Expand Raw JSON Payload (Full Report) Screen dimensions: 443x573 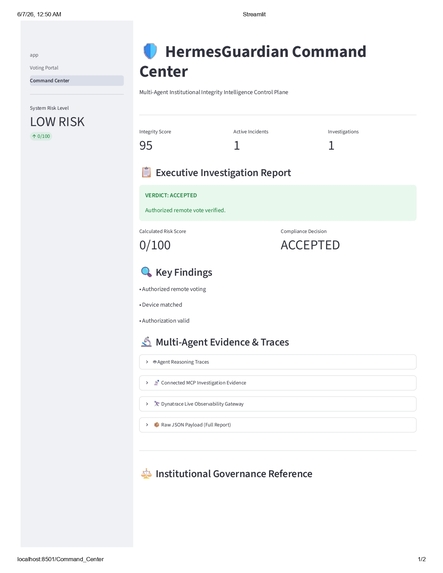(x=278, y=425)
